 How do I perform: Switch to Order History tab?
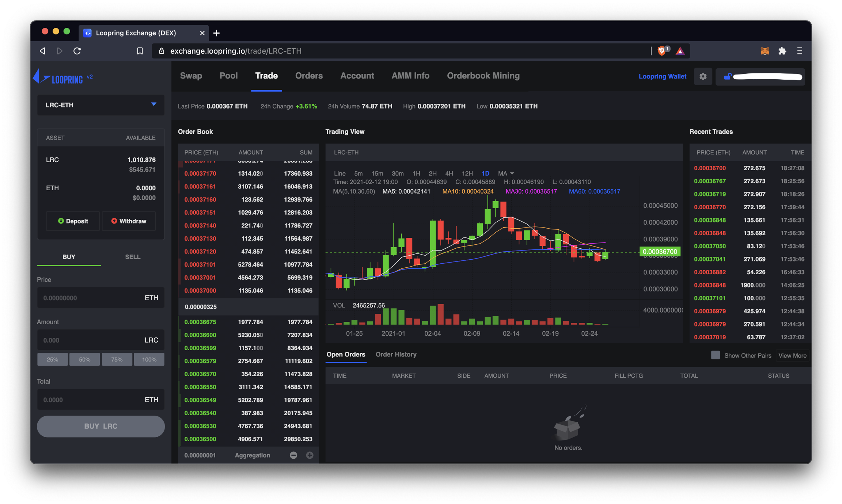pyautogui.click(x=396, y=354)
